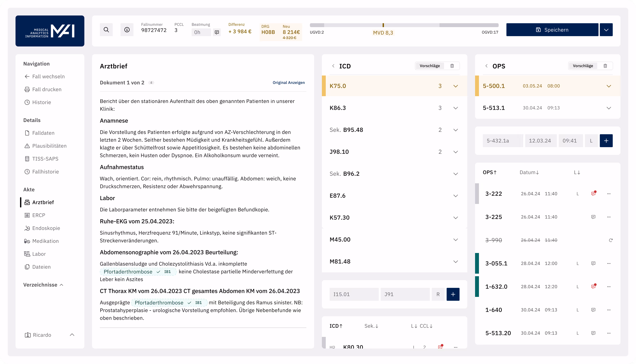Add ICD code with plus button

(453, 294)
